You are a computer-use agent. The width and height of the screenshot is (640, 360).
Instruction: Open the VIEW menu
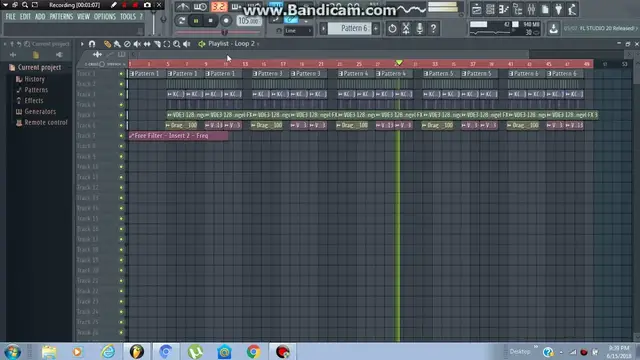click(83, 17)
